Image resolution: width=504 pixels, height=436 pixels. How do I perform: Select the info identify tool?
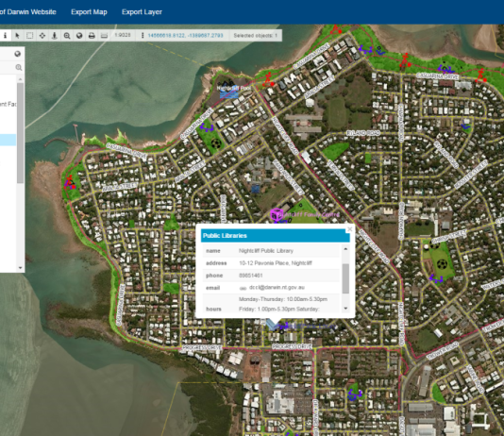pos(5,35)
